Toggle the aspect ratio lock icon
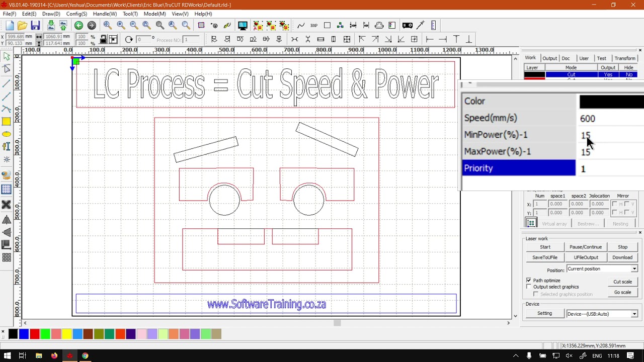644x362 pixels. click(103, 39)
